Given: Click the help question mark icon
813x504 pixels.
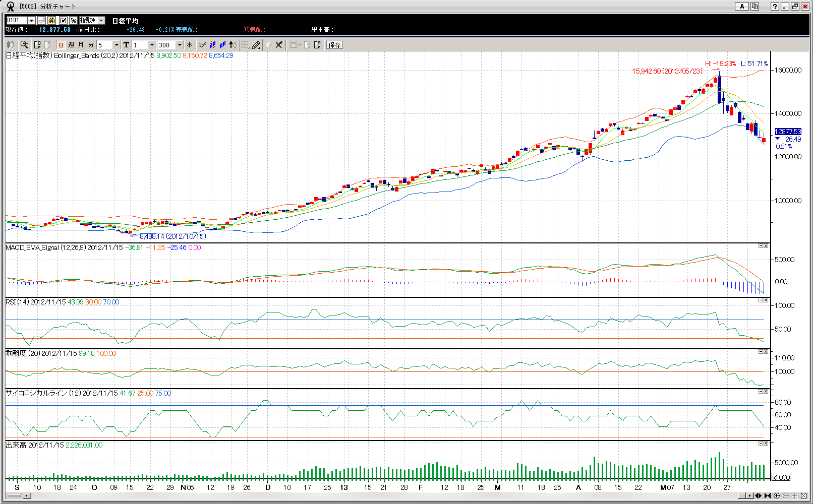Looking at the screenshot, I should click(x=775, y=7).
